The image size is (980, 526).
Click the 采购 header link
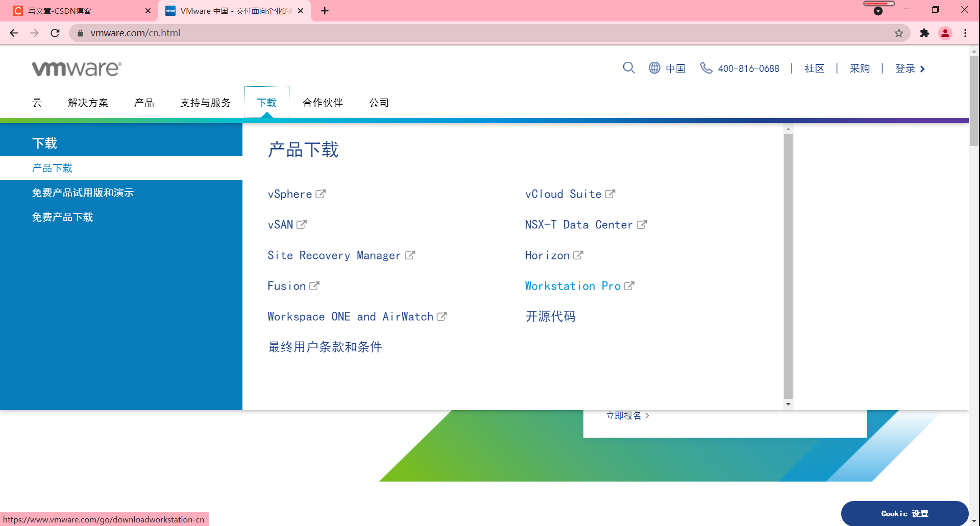coord(860,68)
